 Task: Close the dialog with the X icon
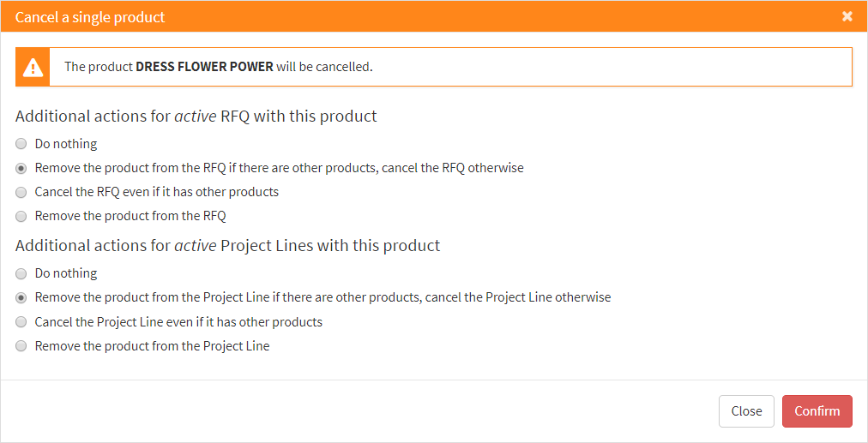[847, 16]
